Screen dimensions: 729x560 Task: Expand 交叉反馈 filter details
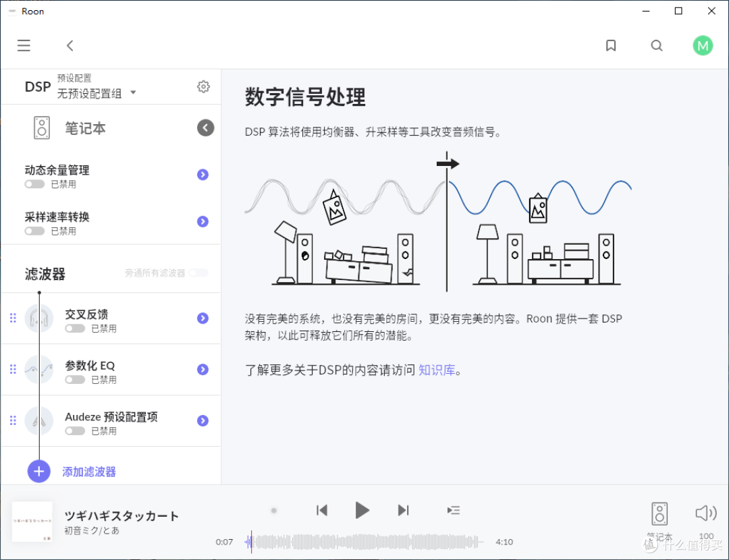[202, 318]
